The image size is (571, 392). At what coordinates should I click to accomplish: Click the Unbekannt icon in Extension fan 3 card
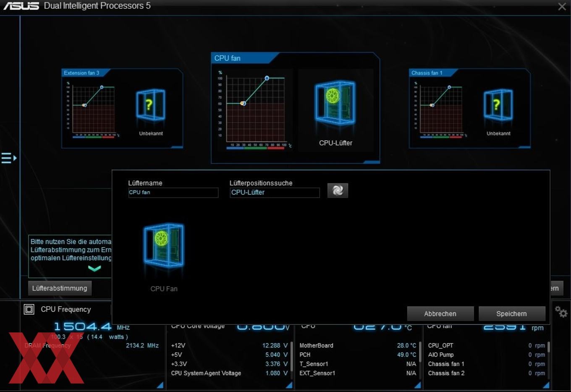click(151, 105)
